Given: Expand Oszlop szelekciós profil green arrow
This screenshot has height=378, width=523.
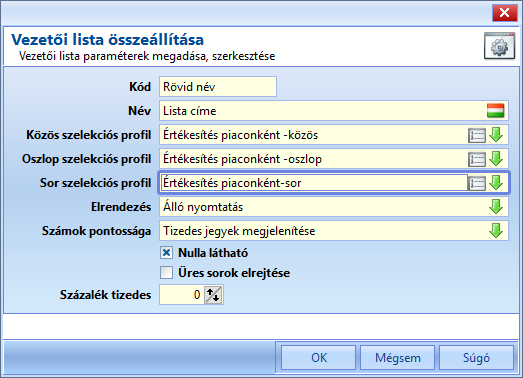Looking at the screenshot, I should [x=496, y=159].
